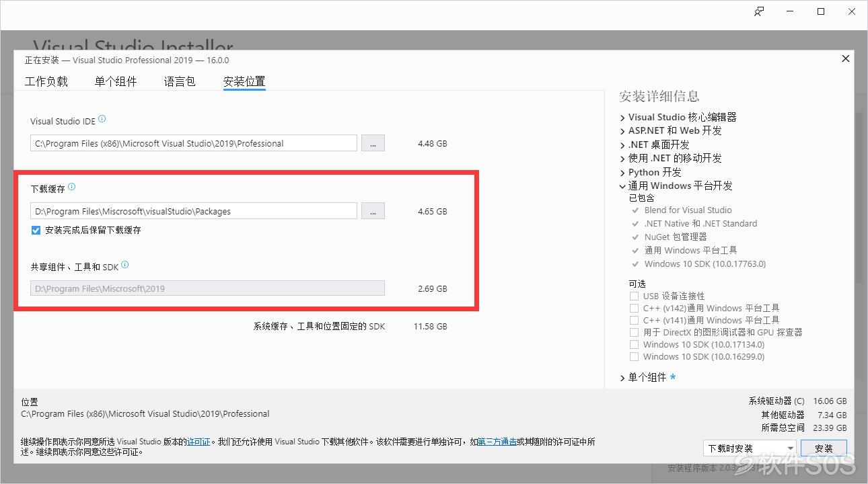This screenshot has width=868, height=484.
Task: Click .NET Native 和 .NET Standard item
Action: [x=700, y=223]
